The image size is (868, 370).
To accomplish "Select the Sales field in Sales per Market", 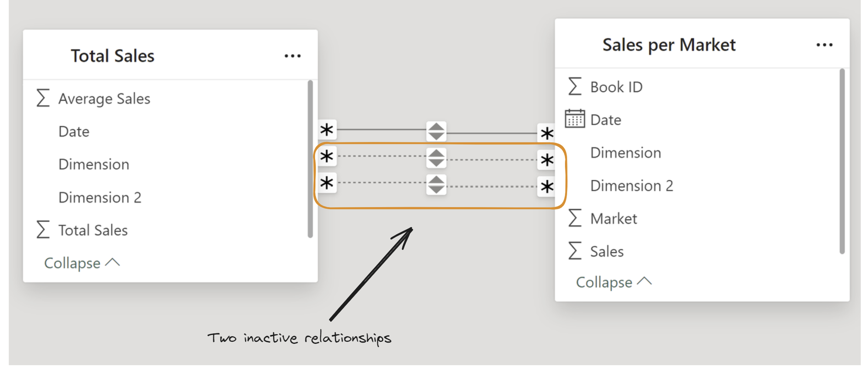I will [607, 251].
